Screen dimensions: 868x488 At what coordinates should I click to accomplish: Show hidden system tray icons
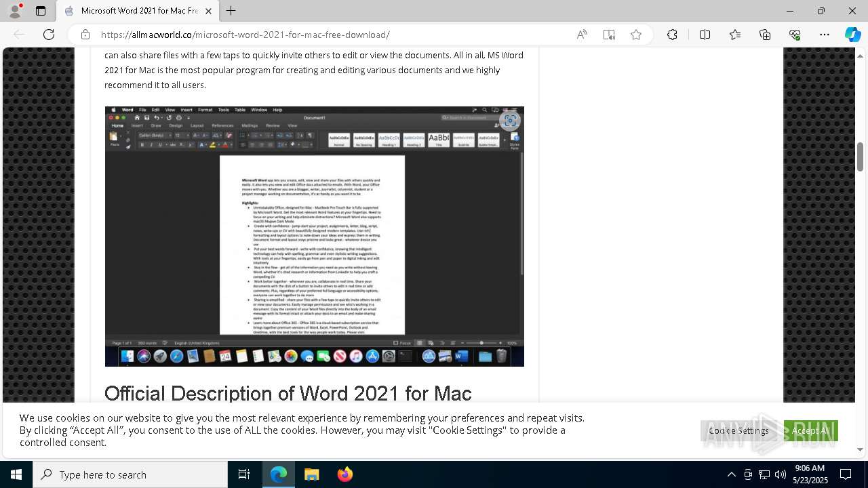pos(731,474)
